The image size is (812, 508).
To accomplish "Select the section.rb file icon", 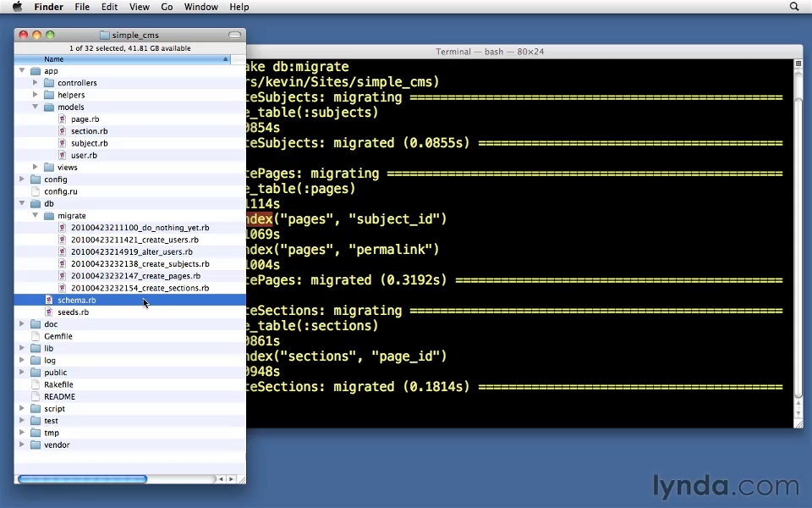I will (x=62, y=131).
